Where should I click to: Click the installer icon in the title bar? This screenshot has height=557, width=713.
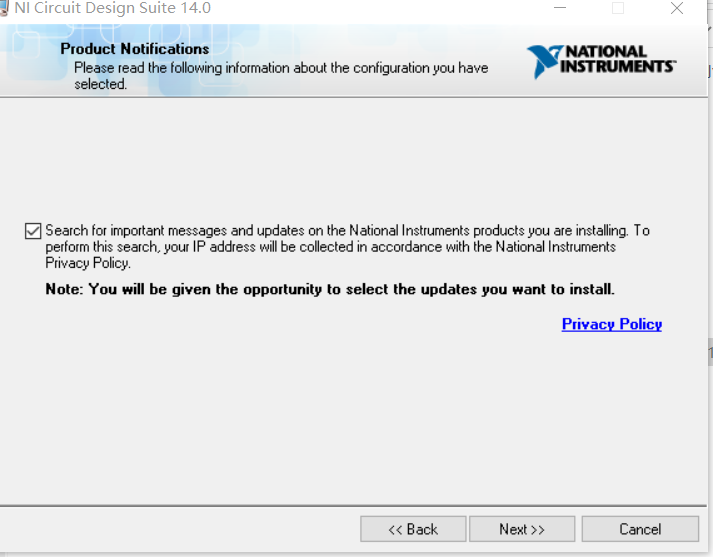[4, 8]
